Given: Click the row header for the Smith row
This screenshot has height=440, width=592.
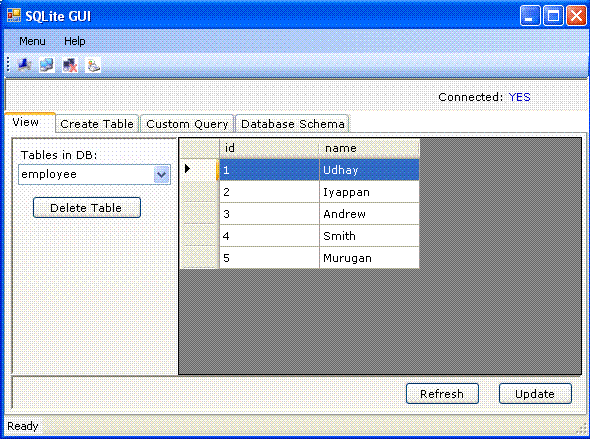Looking at the screenshot, I should [199, 236].
